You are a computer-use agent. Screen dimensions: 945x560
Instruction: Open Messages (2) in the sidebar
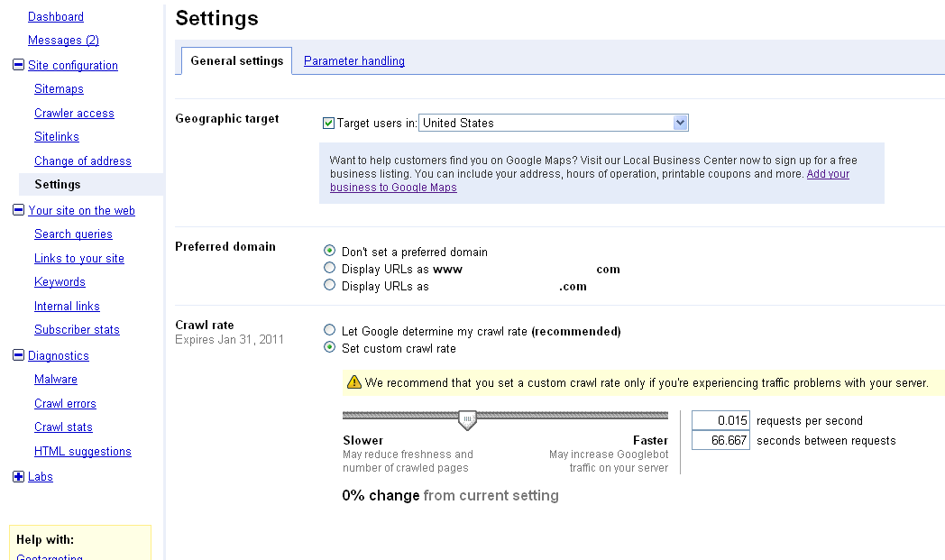pos(63,41)
